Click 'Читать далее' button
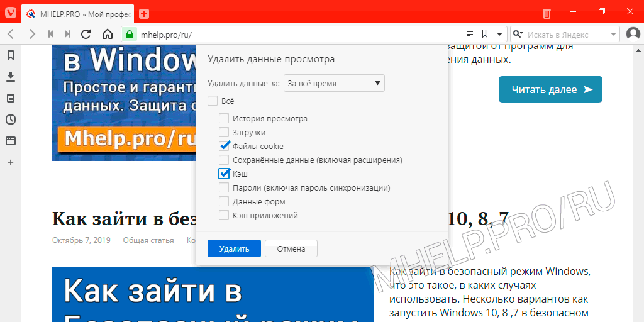This screenshot has width=644, height=322. pos(550,89)
